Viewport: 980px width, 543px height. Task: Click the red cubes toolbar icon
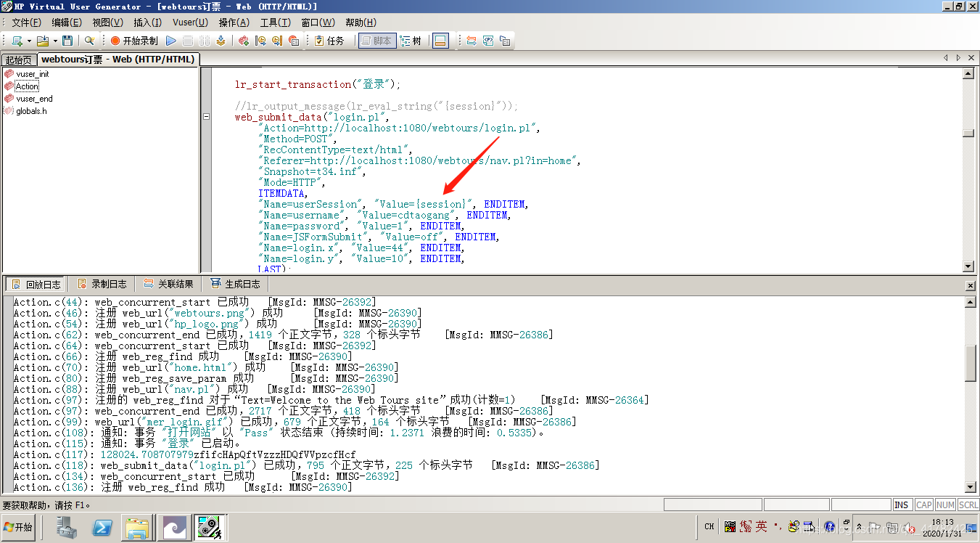click(244, 41)
